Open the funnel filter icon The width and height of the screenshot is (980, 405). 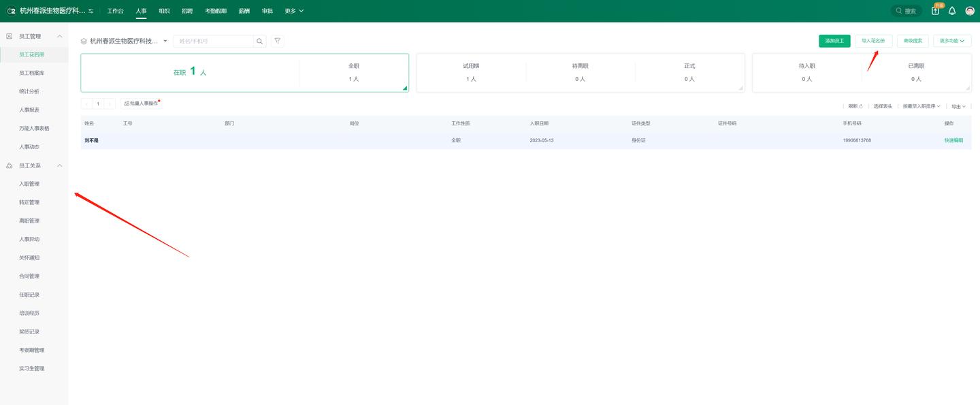click(278, 41)
